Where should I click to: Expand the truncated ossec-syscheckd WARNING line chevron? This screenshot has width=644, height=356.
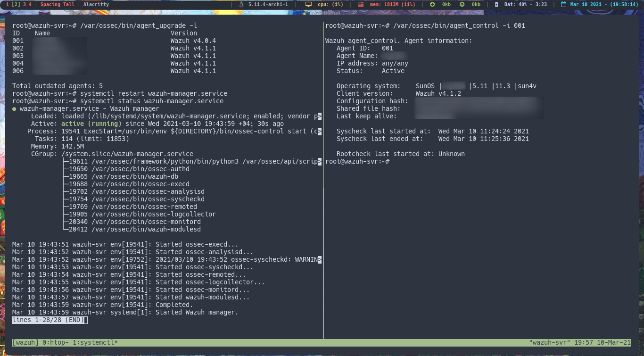(320, 259)
